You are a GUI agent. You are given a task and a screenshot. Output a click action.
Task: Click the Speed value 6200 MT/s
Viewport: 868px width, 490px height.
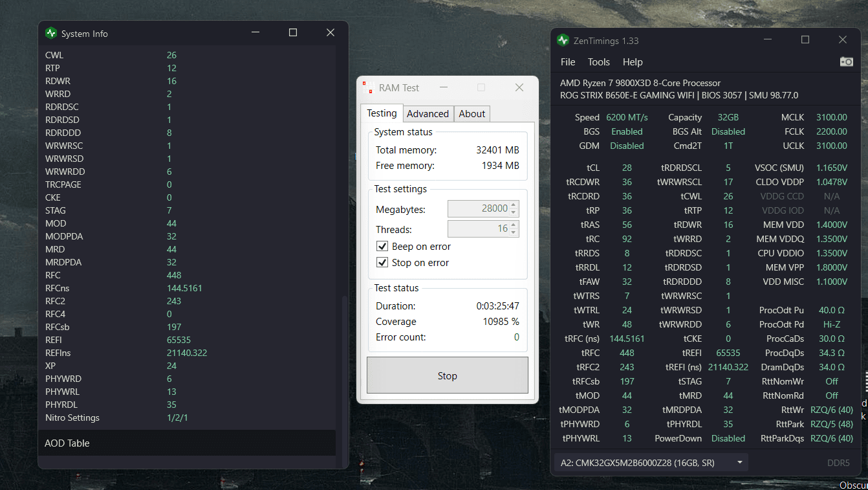(627, 117)
